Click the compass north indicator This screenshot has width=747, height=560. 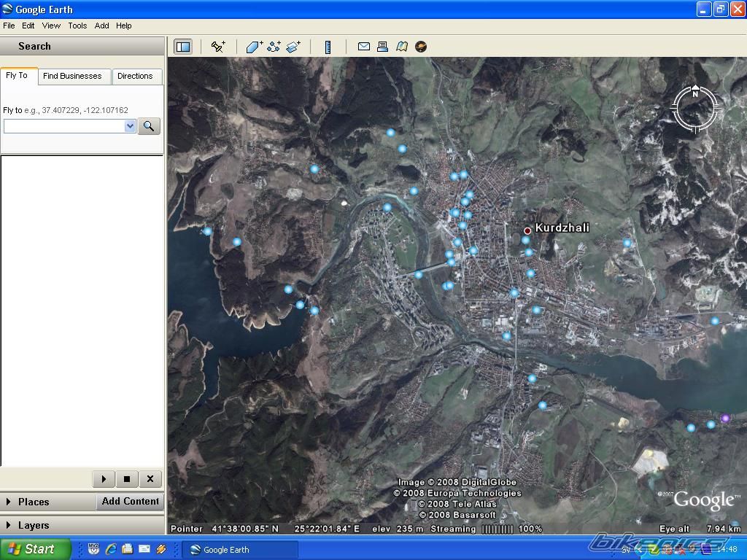[695, 93]
